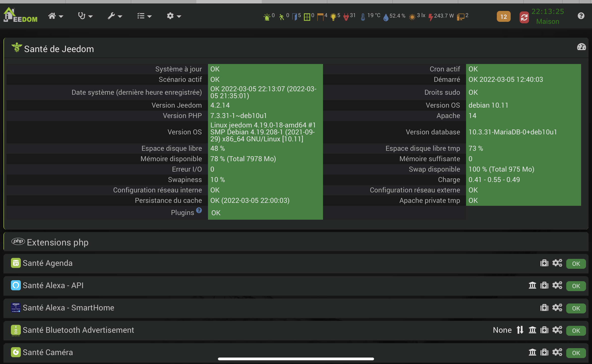Click the orange 12 messages badge

(503, 17)
